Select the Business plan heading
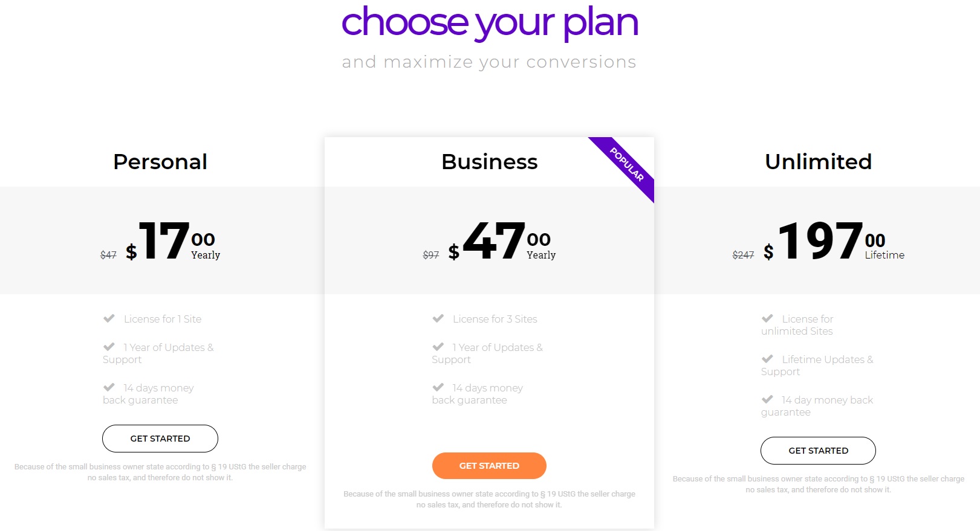This screenshot has height=531, width=980. pos(489,162)
